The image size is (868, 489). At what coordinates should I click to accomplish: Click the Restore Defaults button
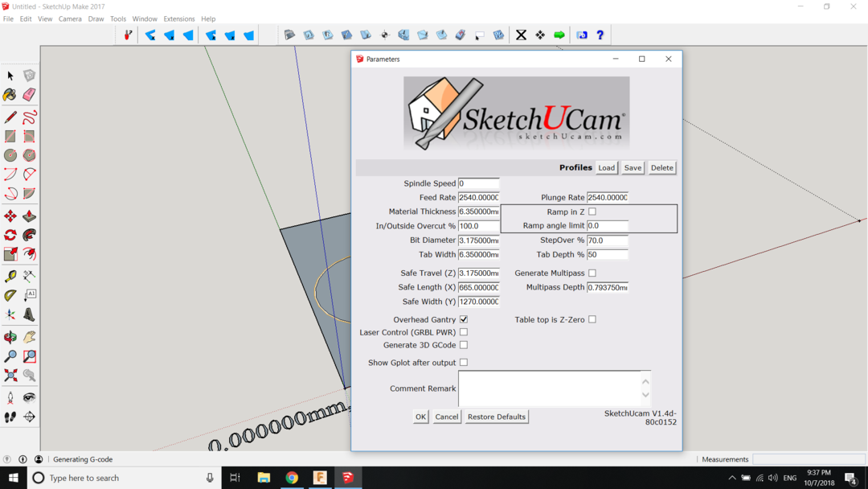point(497,417)
